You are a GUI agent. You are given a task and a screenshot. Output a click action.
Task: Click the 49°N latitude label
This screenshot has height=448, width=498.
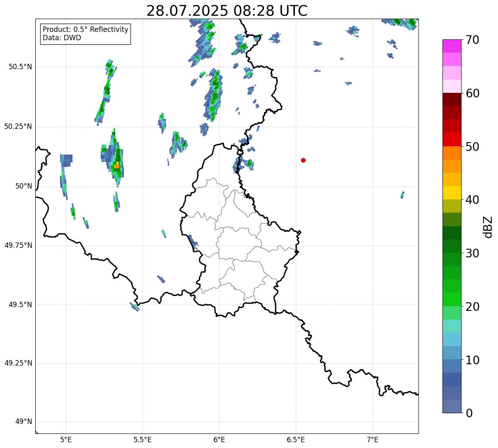(24, 422)
